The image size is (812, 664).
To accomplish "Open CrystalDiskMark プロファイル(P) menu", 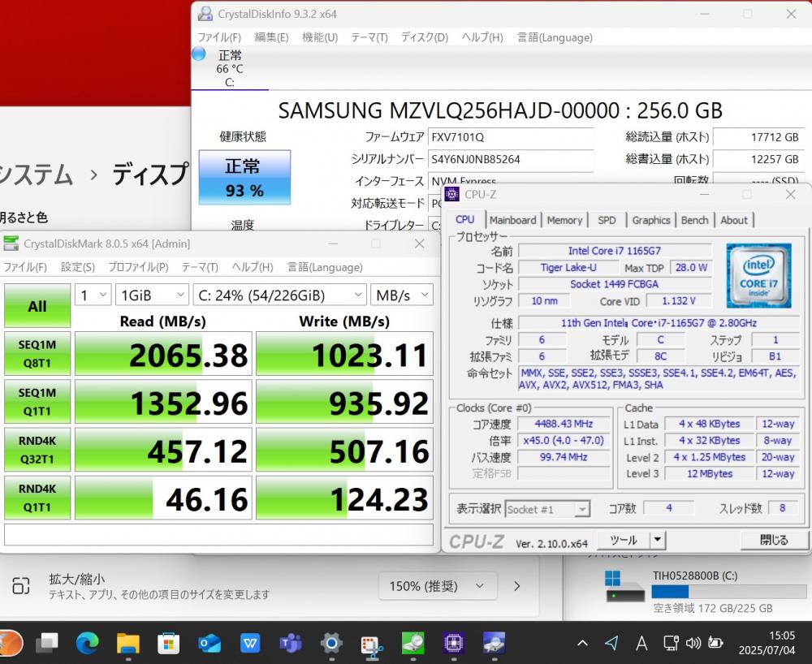I will [x=138, y=267].
